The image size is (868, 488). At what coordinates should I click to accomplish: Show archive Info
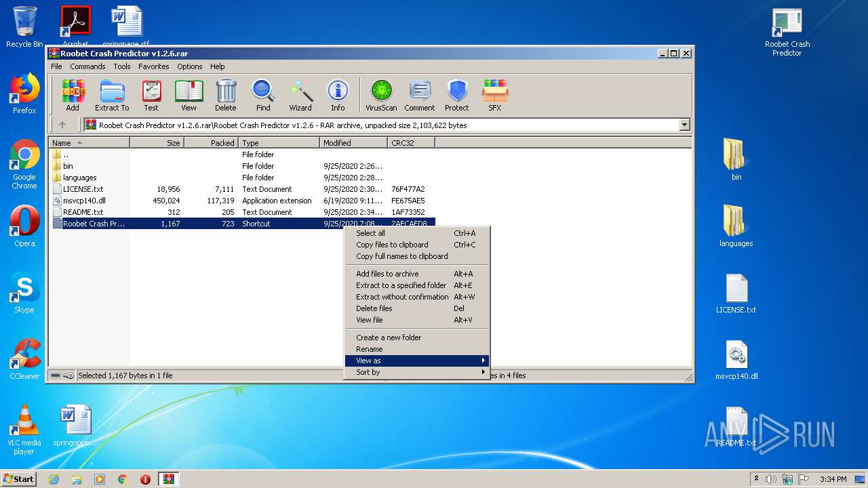point(338,95)
